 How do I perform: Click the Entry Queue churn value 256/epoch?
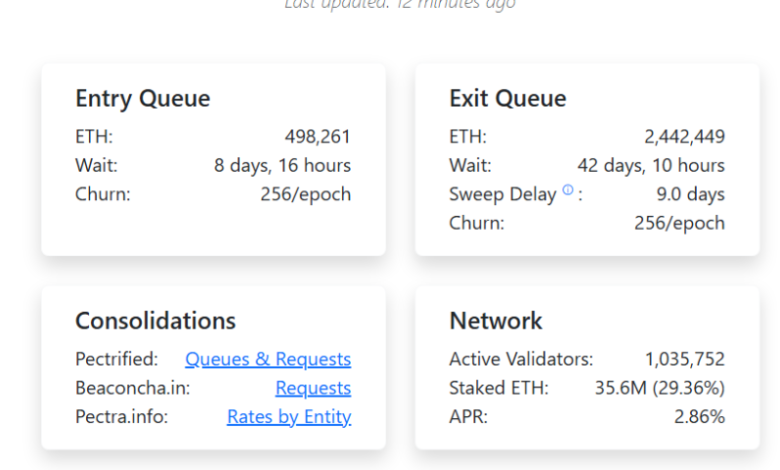[x=305, y=195]
